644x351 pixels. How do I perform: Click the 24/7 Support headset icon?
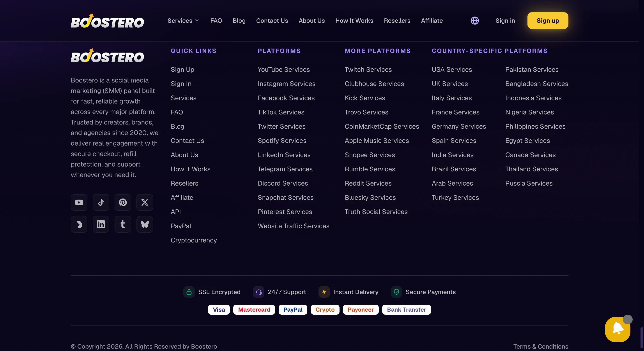coord(258,292)
